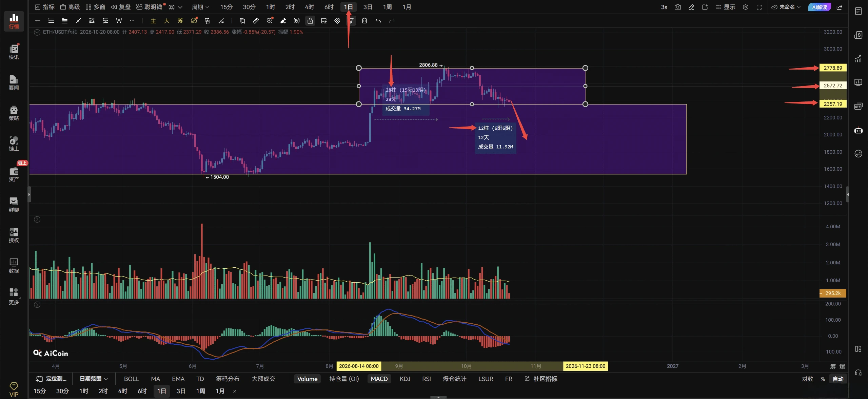Take a chart screenshot with camera icon
868x399 pixels.
678,7
